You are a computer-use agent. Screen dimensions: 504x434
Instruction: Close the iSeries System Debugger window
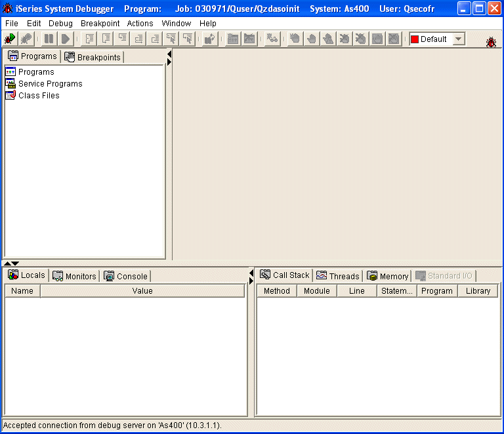494,9
